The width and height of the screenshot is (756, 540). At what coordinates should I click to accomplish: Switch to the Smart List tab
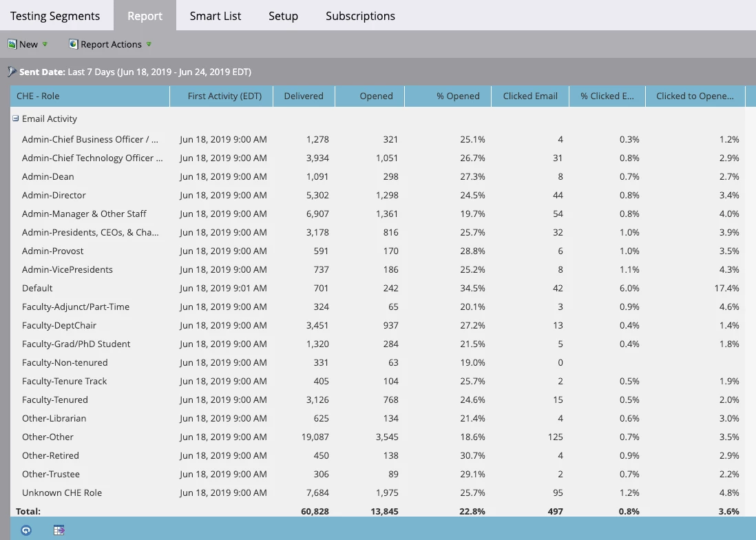tap(215, 16)
